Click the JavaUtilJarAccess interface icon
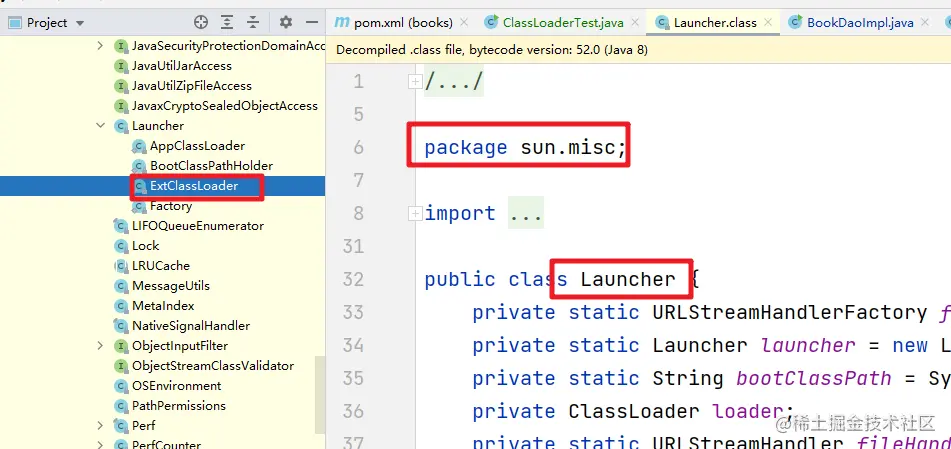This screenshot has height=449, width=951. (x=121, y=66)
